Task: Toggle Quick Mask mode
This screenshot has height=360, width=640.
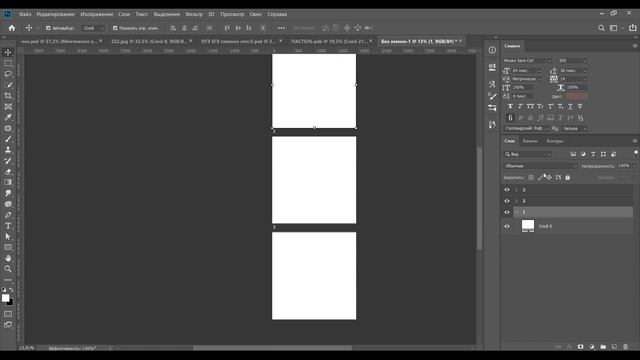Action: [x=8, y=314]
